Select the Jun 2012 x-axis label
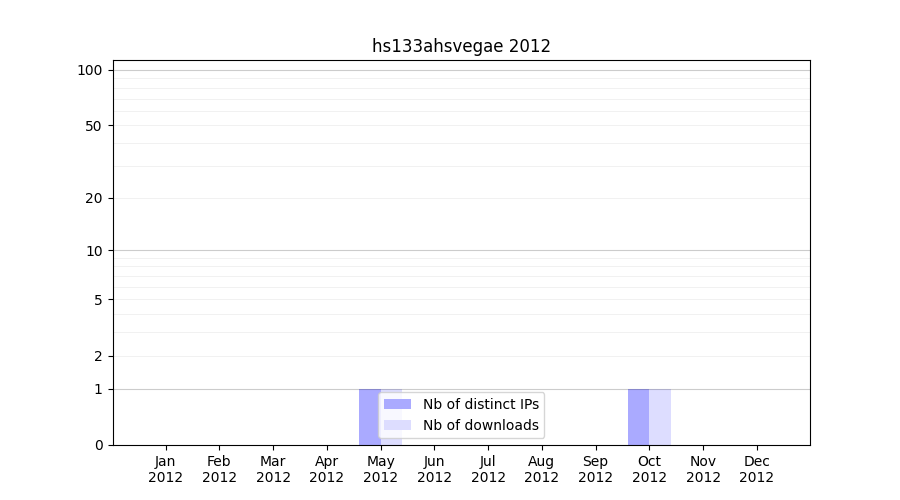Viewport: 900px width, 500px height. tap(434, 469)
